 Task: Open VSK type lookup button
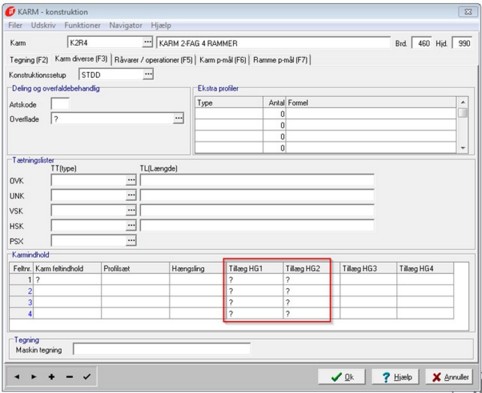coord(131,210)
